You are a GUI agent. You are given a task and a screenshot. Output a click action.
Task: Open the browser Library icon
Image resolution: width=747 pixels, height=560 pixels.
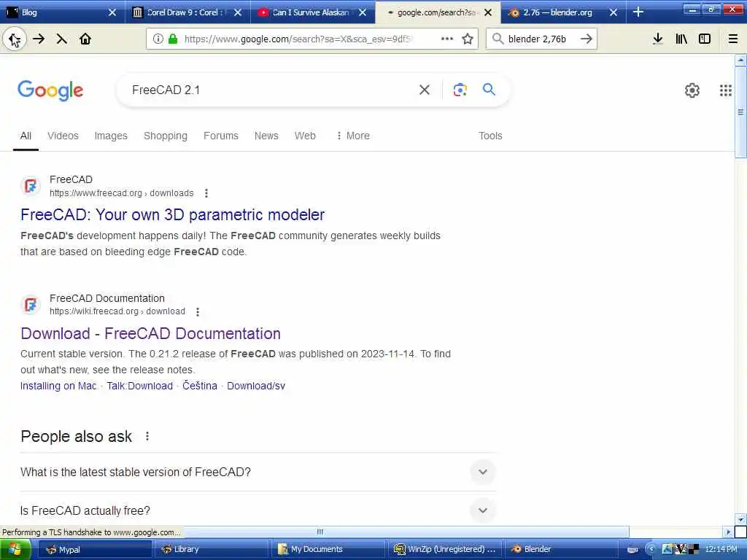tap(681, 39)
